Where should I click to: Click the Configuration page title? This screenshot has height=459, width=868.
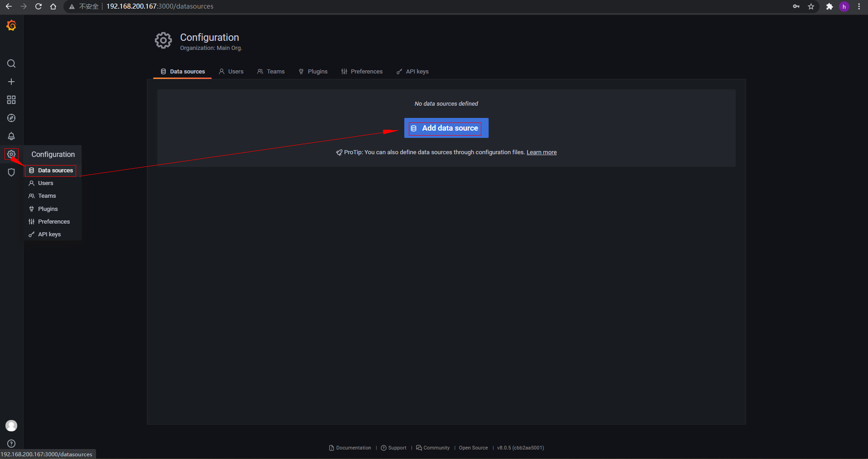tap(209, 37)
